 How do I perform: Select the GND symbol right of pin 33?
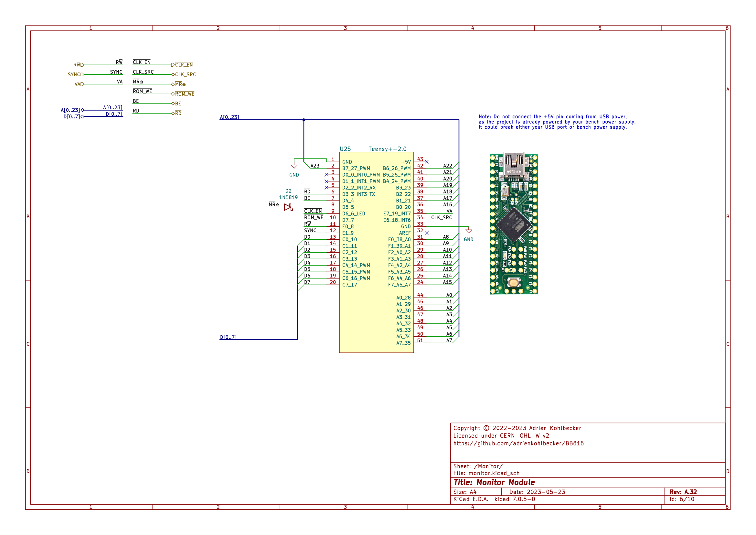click(469, 231)
